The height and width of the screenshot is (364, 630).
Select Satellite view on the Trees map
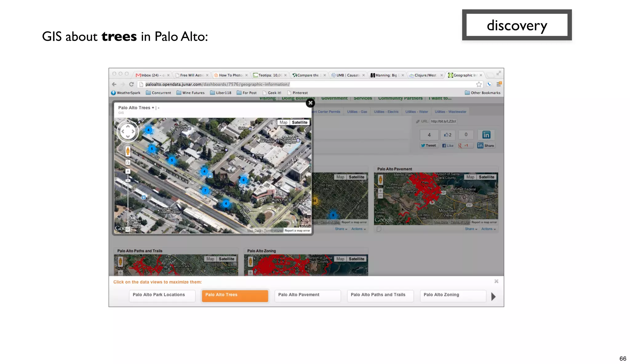pos(300,122)
